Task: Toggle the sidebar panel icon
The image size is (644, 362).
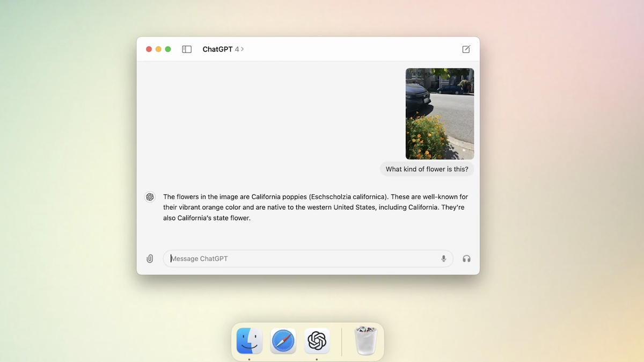Action: coord(187,49)
